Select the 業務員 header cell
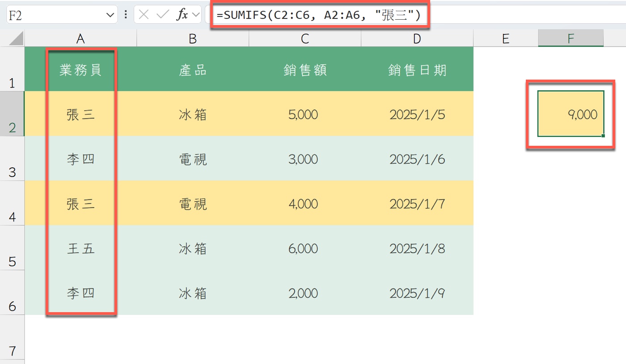The height and width of the screenshot is (364, 626). tap(80, 69)
